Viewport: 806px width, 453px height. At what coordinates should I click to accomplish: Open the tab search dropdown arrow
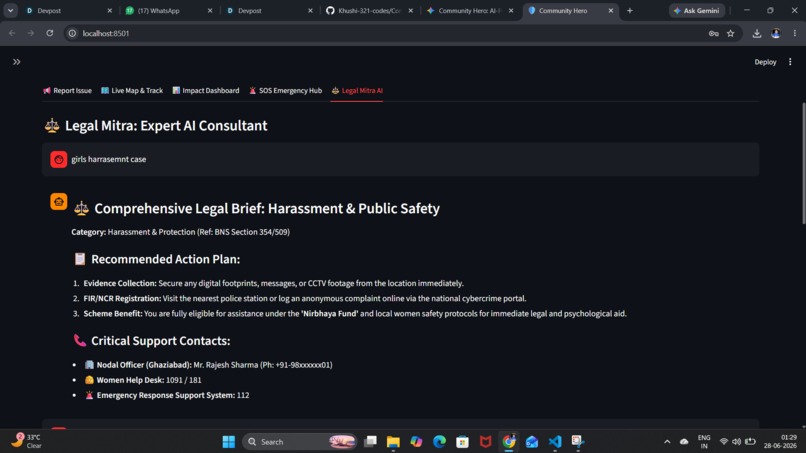pos(10,10)
